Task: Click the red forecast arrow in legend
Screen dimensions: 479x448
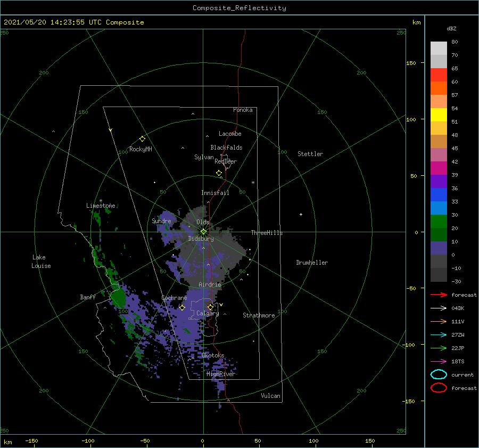Action: point(439,295)
